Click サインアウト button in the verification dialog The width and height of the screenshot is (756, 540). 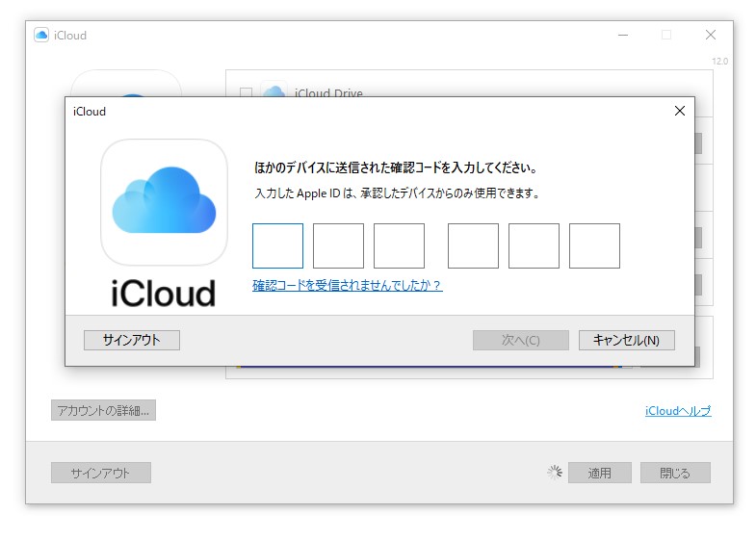[x=132, y=340]
